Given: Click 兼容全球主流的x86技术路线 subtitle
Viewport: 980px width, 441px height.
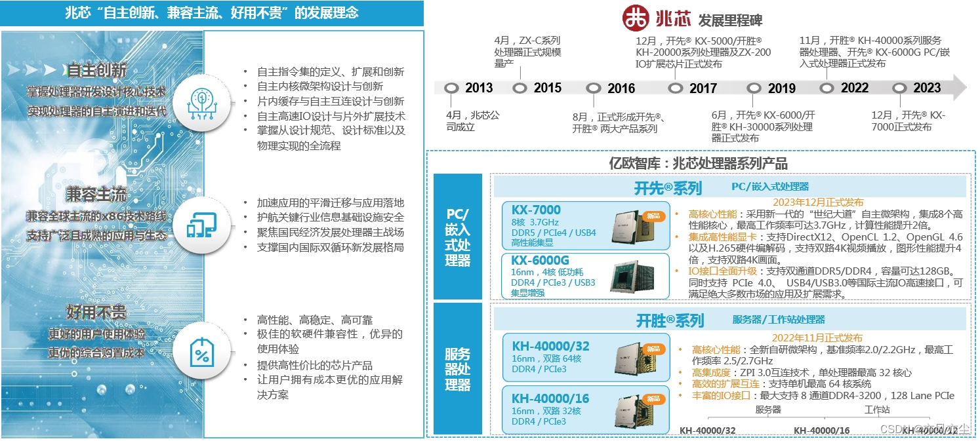Looking at the screenshot, I should [x=96, y=216].
